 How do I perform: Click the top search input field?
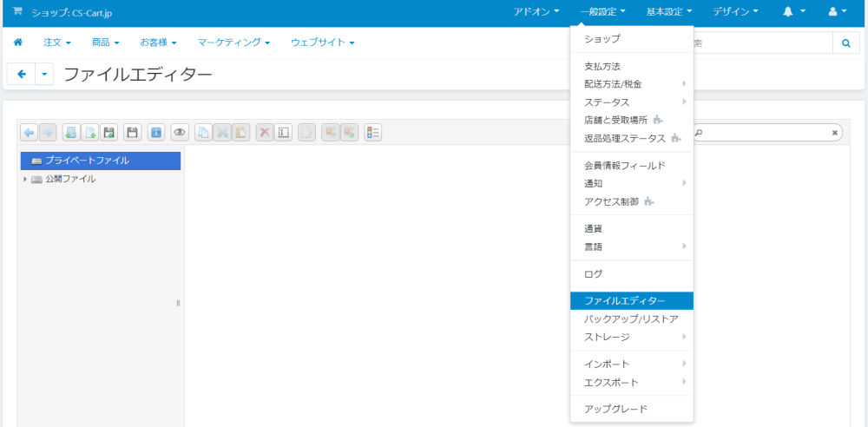[x=763, y=43]
